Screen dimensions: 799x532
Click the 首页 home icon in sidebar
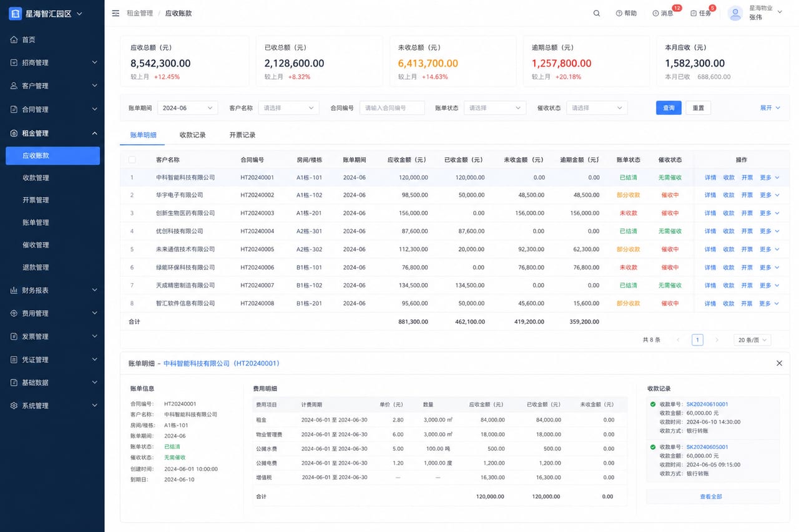[14, 39]
